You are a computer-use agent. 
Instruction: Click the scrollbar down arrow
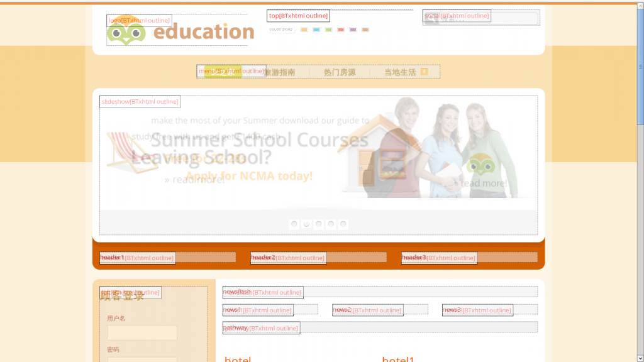click(640, 358)
